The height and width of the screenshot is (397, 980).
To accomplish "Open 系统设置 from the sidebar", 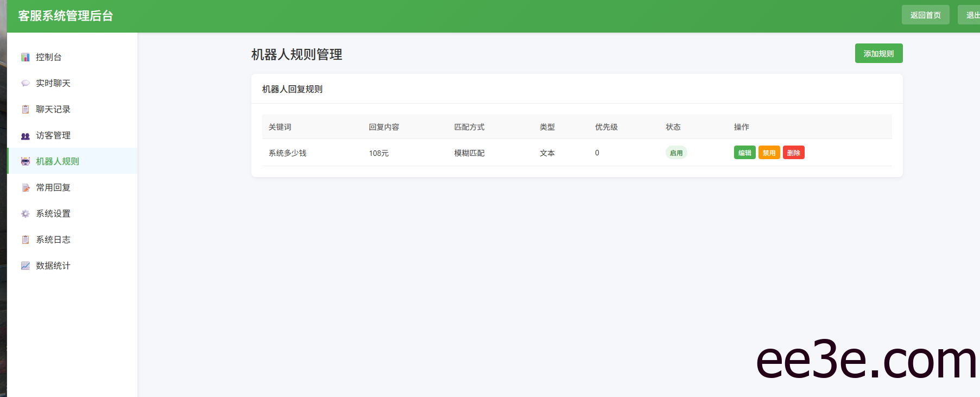I will point(53,213).
